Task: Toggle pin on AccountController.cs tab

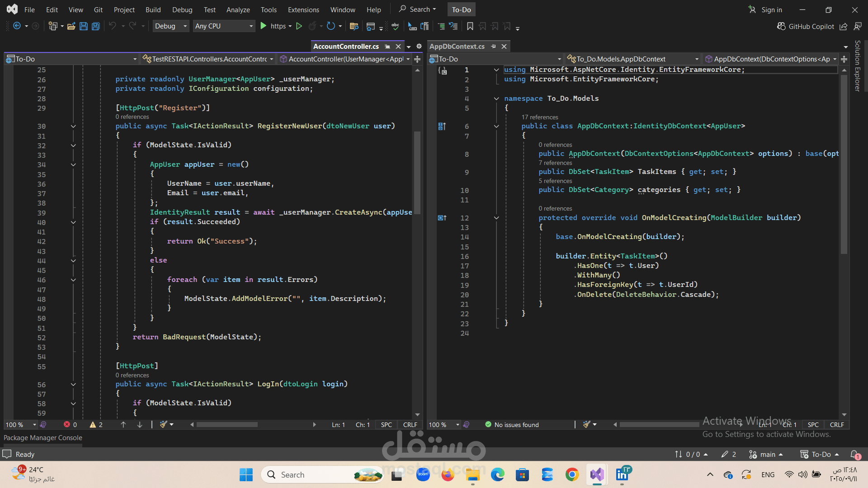Action: click(387, 47)
